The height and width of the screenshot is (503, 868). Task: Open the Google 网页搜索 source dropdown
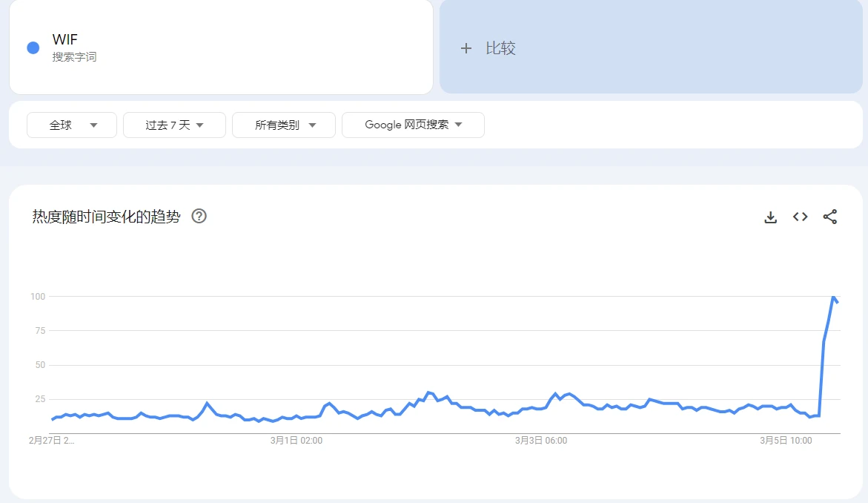(413, 125)
